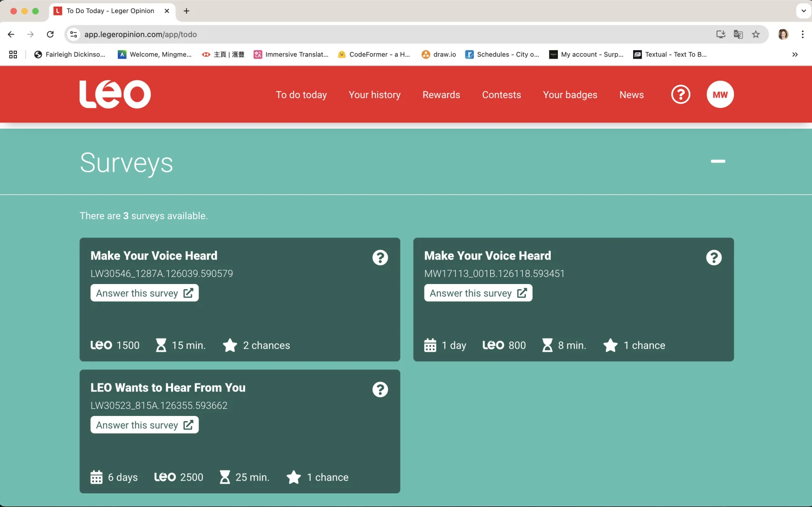Reload the Leger Opinion page

(50, 34)
